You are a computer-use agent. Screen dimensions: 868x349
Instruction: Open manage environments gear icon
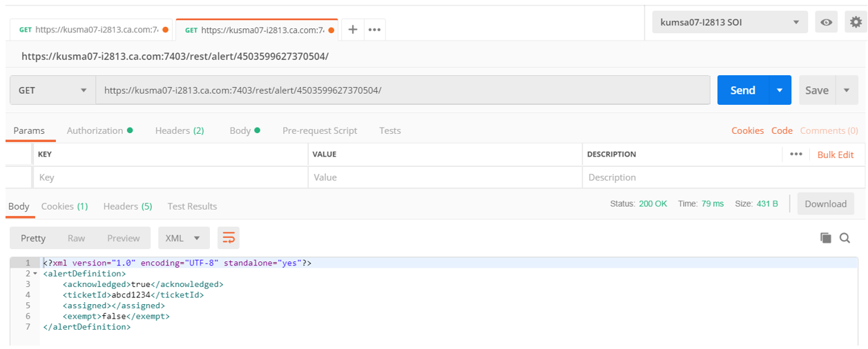pos(856,22)
